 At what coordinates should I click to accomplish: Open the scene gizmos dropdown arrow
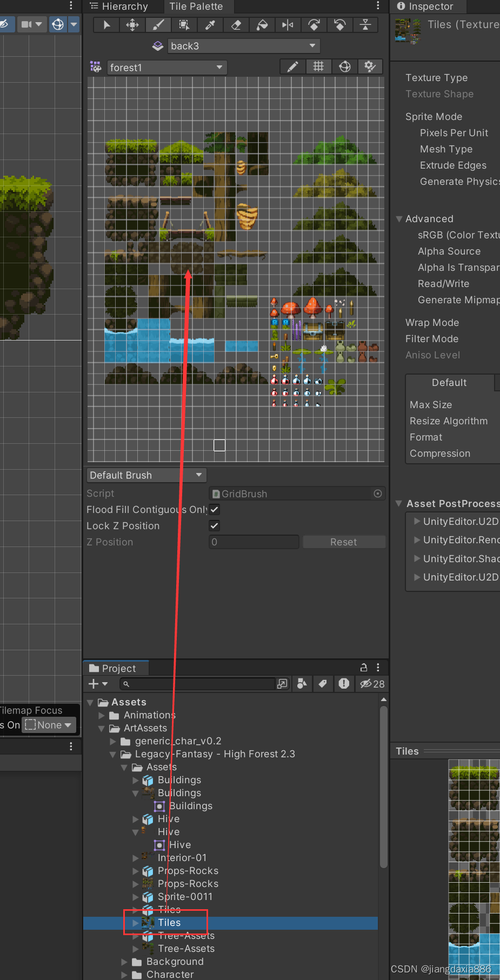point(74,24)
